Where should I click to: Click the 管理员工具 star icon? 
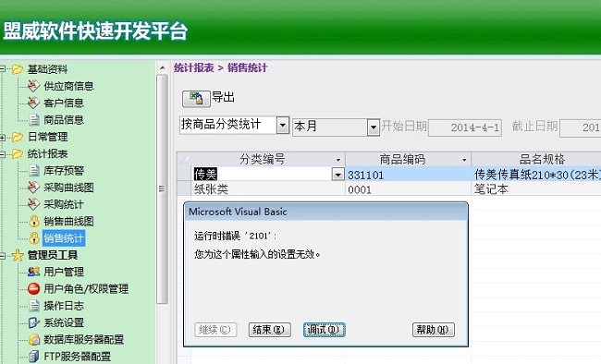click(18, 255)
